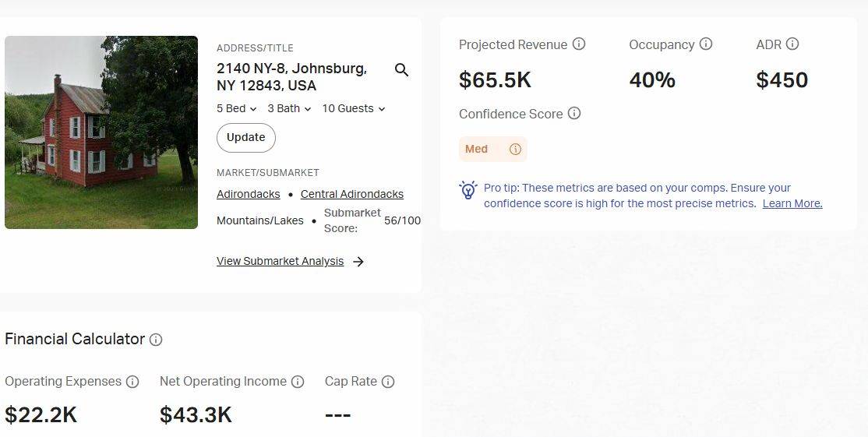Click info icon inside the Med badge
Image resolution: width=868 pixels, height=437 pixels.
(x=515, y=150)
